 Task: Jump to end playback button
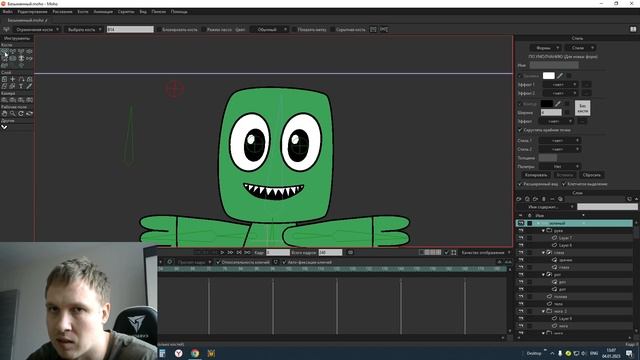(247, 253)
